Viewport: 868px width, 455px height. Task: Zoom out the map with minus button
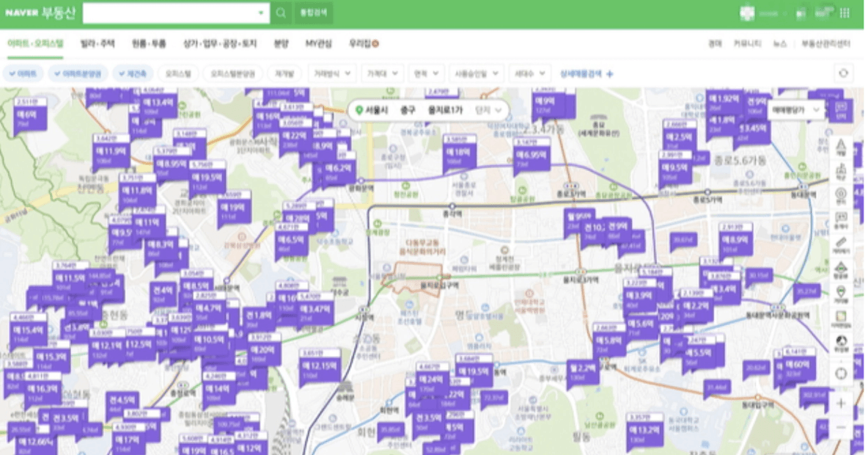840,427
